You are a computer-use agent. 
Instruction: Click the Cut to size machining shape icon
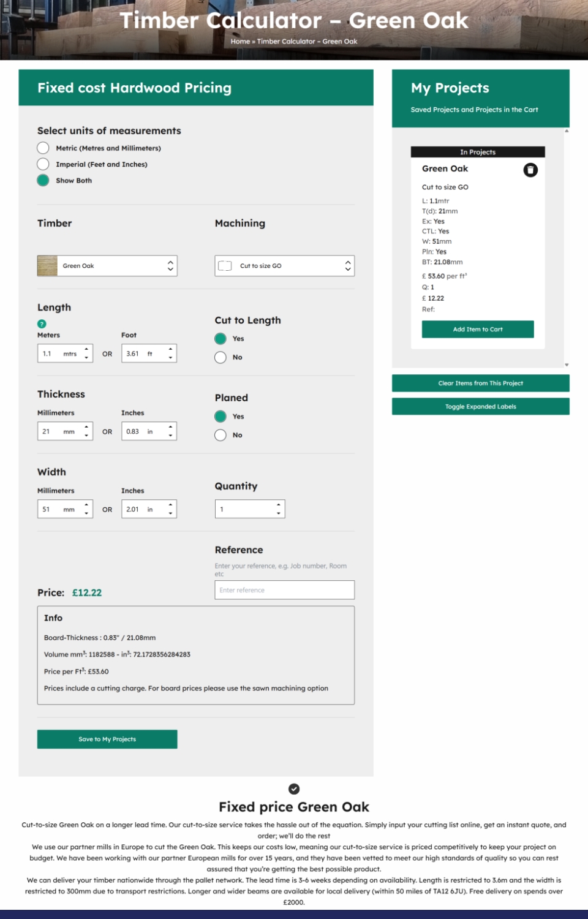tap(225, 266)
